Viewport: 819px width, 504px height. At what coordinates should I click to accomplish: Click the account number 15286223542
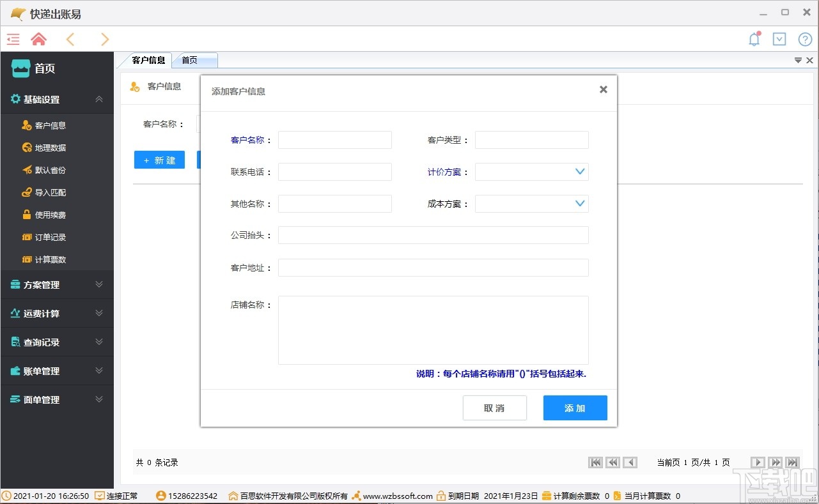(187, 496)
